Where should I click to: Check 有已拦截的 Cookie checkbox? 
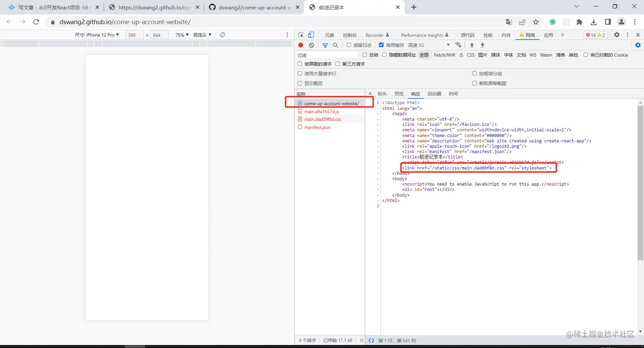click(586, 55)
